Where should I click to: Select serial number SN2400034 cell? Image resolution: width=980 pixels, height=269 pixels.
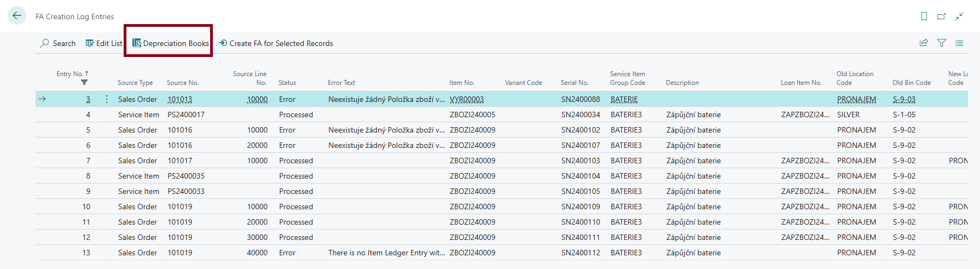[x=581, y=115]
